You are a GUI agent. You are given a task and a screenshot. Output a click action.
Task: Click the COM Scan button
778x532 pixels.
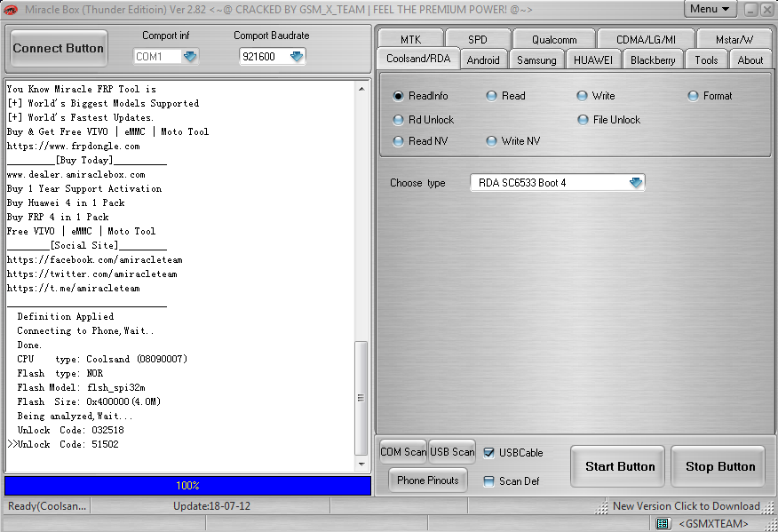click(403, 451)
